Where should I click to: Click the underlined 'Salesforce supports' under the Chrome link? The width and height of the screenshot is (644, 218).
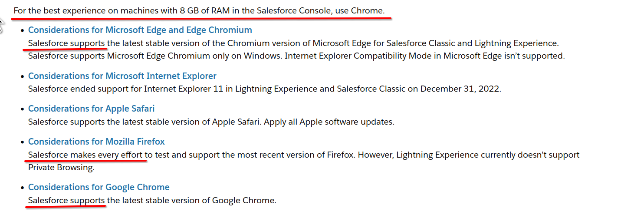click(66, 201)
